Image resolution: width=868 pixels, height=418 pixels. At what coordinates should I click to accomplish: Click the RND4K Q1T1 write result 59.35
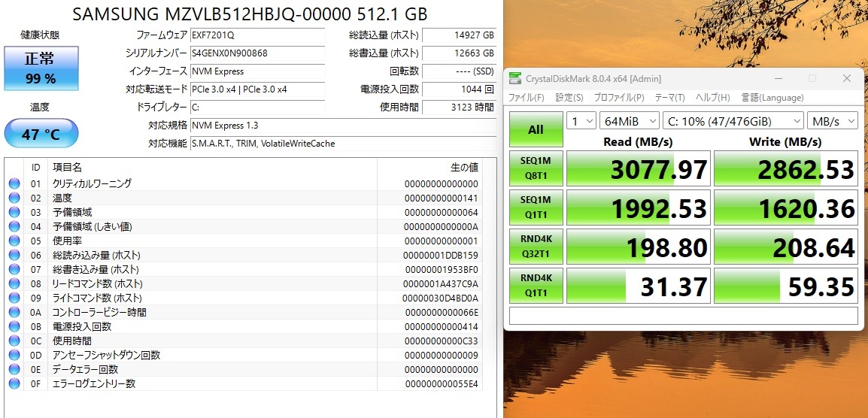tap(786, 286)
